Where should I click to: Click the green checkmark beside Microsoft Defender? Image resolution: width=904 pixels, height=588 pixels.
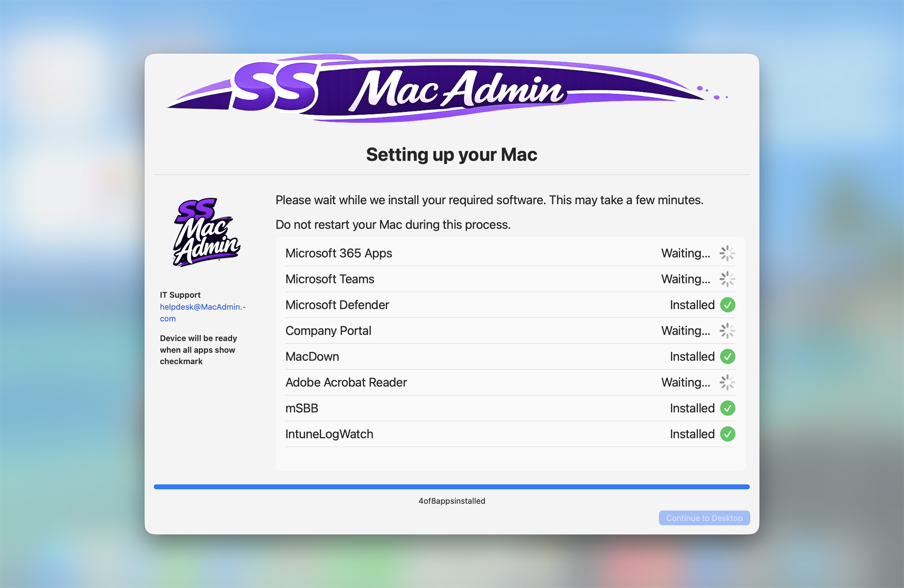[x=728, y=305]
